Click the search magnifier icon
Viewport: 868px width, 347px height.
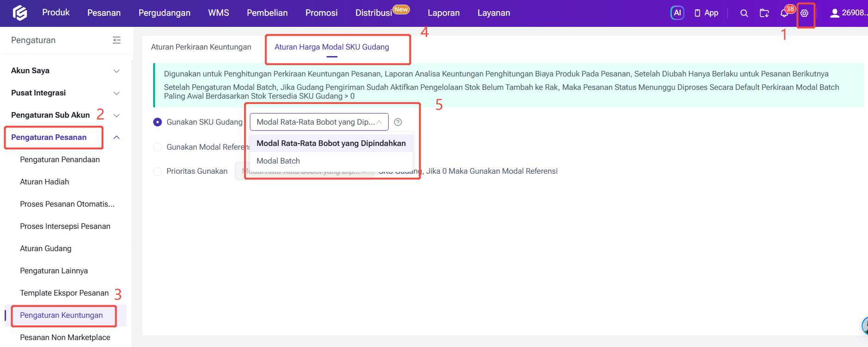tap(744, 13)
